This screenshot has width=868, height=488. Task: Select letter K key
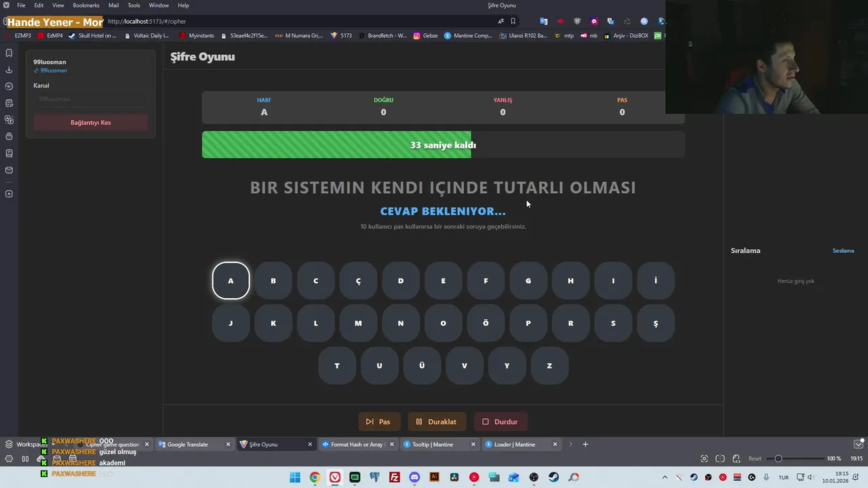point(273,323)
